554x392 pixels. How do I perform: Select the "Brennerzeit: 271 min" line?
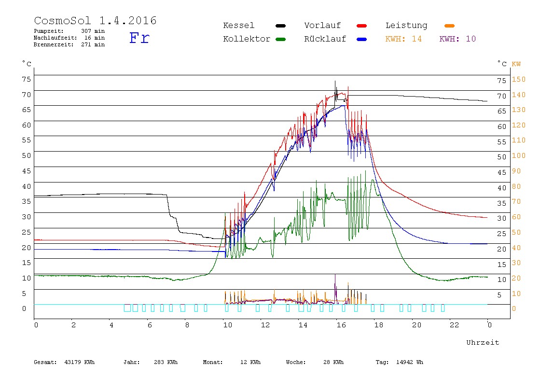(69, 44)
